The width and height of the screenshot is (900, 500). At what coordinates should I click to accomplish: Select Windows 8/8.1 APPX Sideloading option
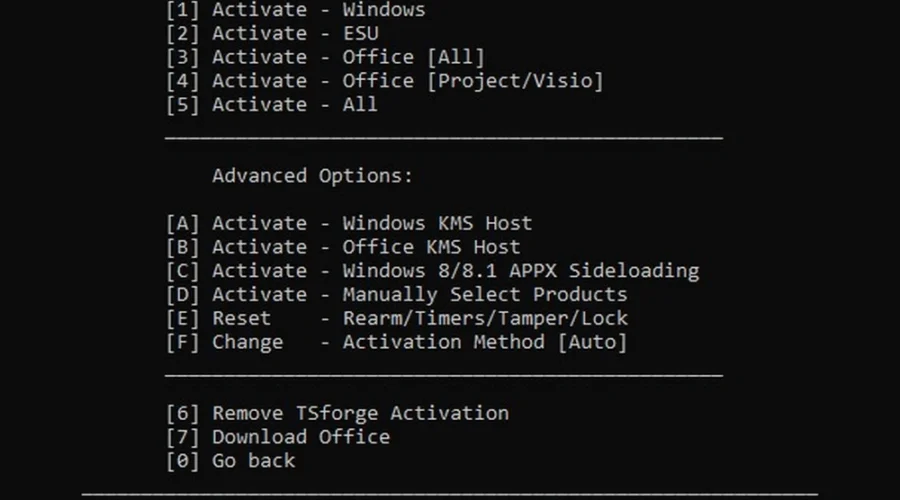[520, 271]
